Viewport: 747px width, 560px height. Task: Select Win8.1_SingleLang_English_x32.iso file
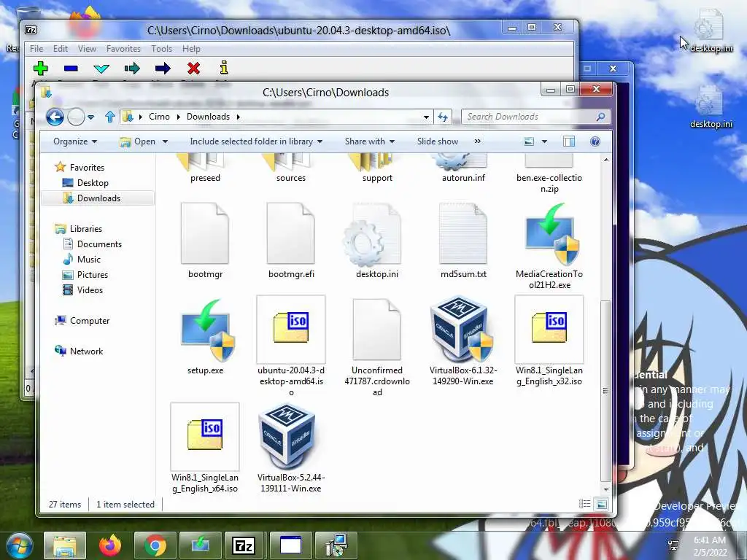[x=549, y=341]
